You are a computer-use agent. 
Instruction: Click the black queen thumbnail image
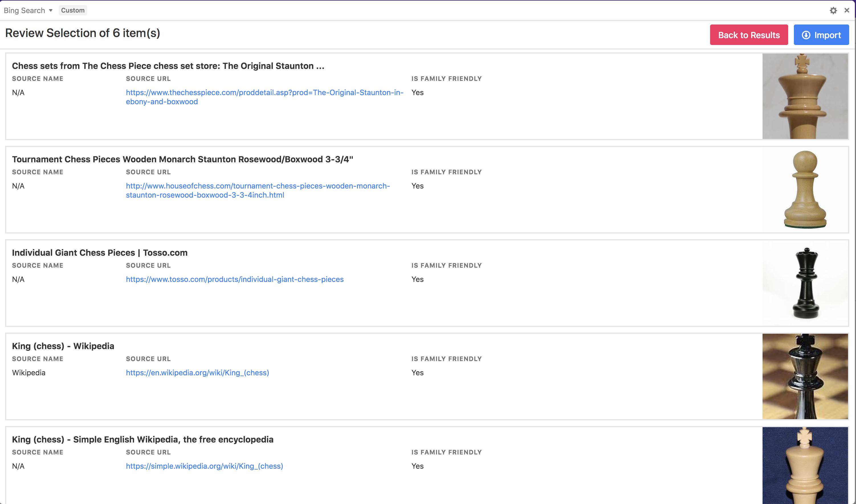[x=805, y=283]
